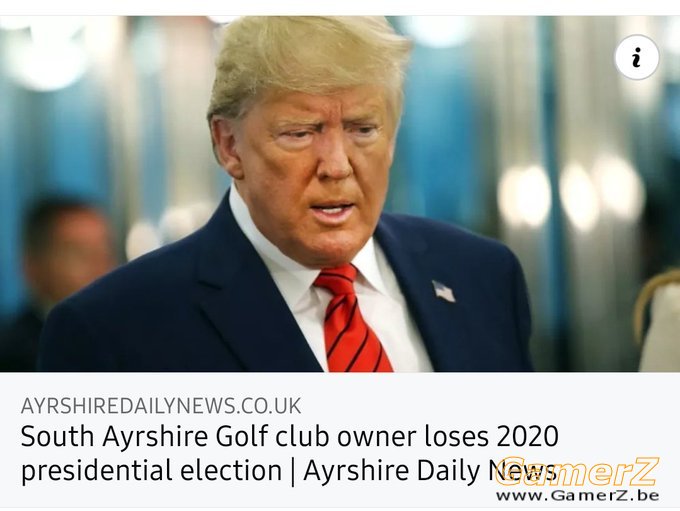Click the chair at the photo's right edge
The height and width of the screenshot is (511, 680).
[x=658, y=320]
